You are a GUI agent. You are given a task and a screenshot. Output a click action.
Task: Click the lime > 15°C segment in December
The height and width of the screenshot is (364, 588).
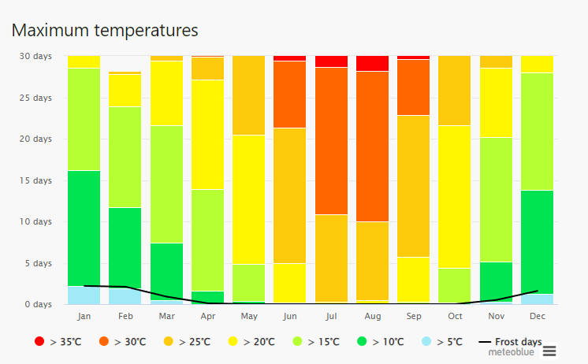pyautogui.click(x=536, y=131)
